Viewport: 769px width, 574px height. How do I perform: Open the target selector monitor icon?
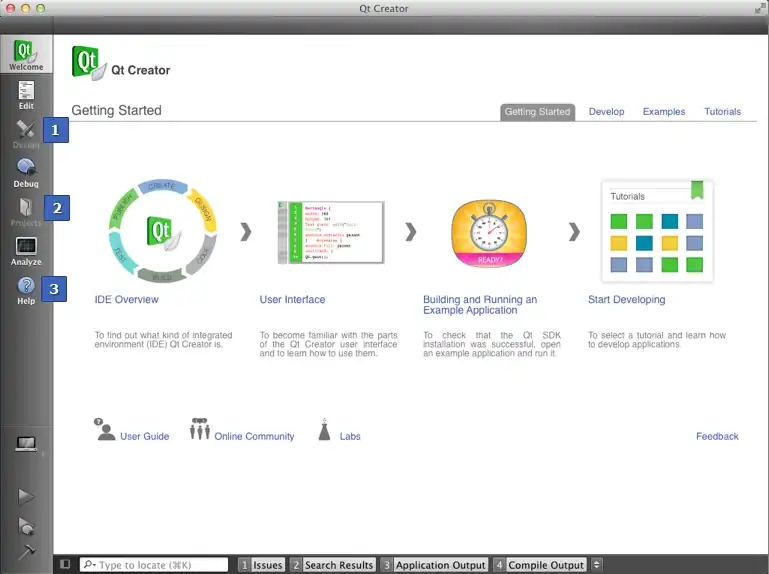coord(26,445)
